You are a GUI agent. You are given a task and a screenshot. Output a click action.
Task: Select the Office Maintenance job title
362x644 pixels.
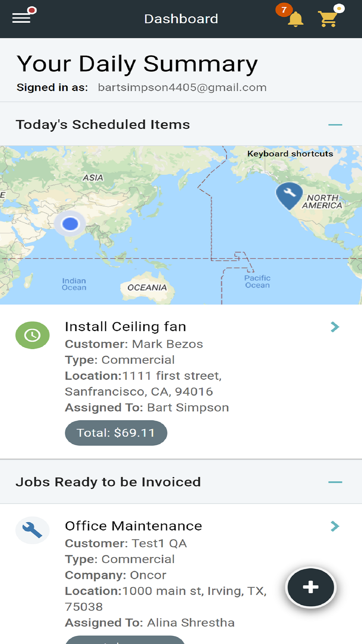133,526
